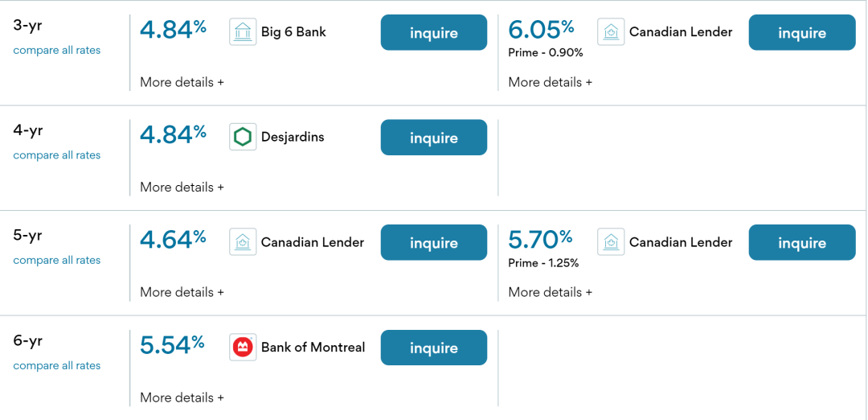Expand More details under 5-yr 4.64% rate
Viewport: 868px width, 420px height.
[182, 291]
